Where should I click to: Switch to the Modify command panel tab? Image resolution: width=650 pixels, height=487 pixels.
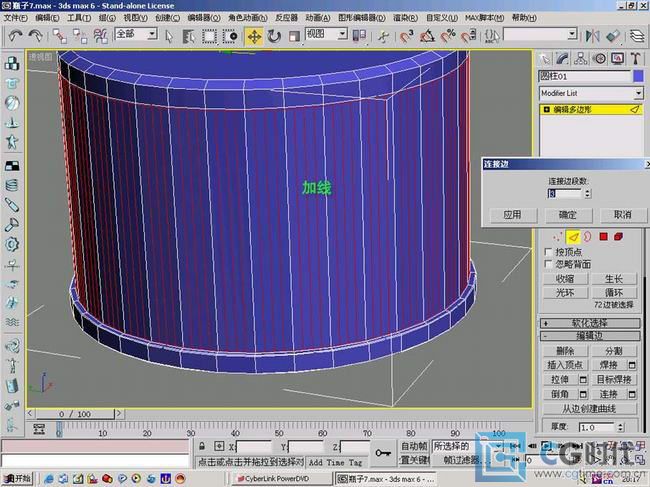562,59
